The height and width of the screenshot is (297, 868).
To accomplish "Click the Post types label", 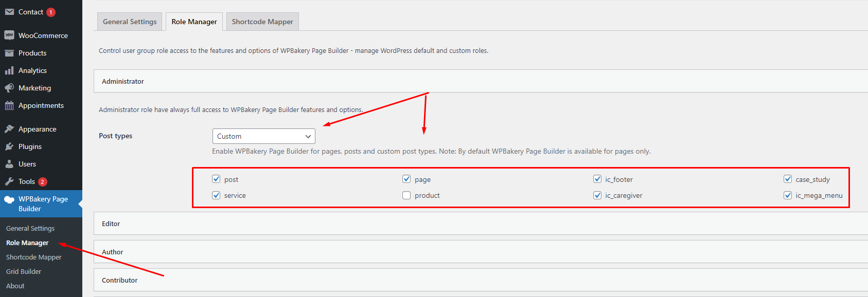I will click(115, 136).
